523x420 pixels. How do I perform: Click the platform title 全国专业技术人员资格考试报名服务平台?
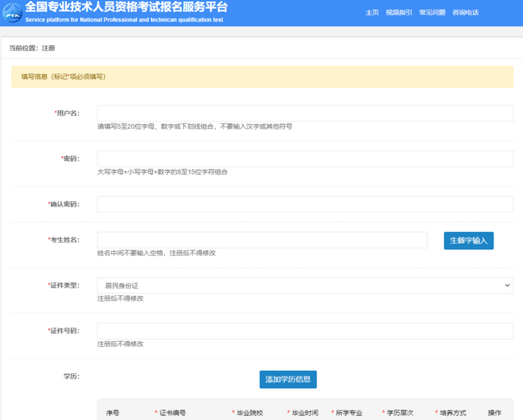tap(126, 7)
